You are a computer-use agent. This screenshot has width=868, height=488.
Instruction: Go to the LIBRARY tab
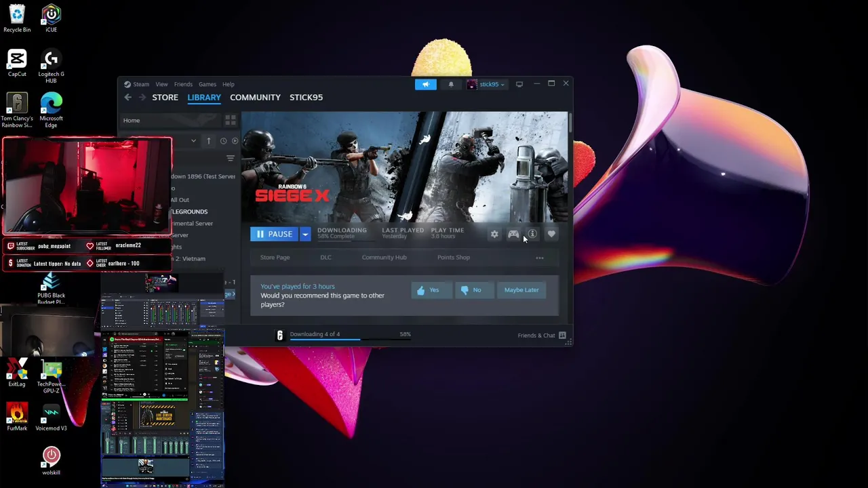204,97
